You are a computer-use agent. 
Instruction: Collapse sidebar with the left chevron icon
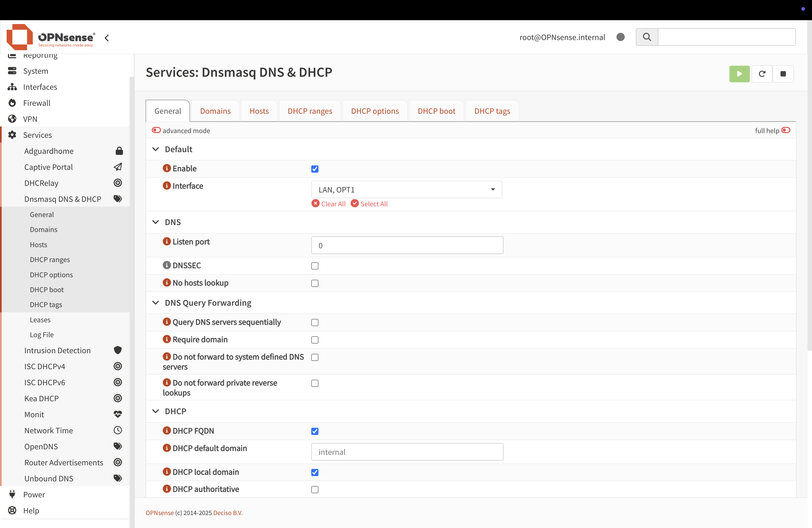click(107, 38)
